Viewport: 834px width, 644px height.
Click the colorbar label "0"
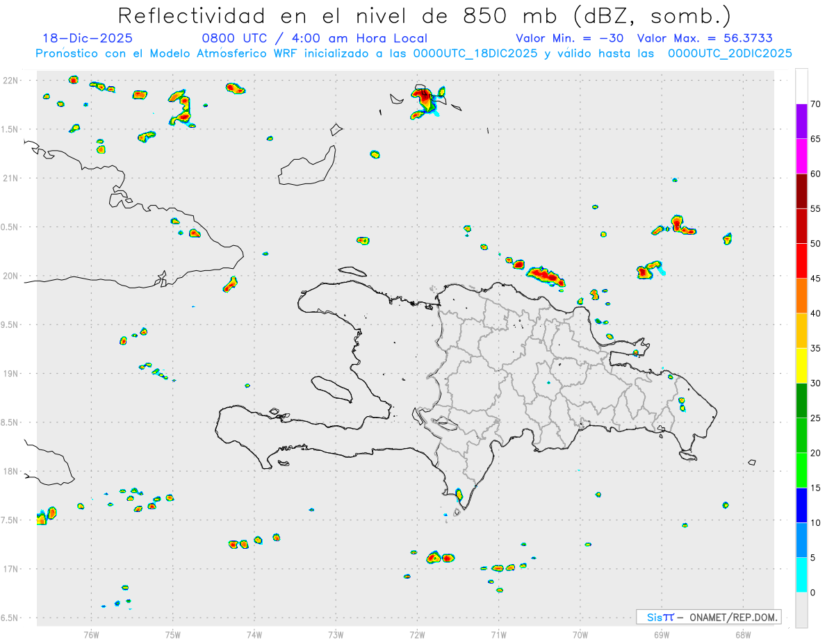click(x=812, y=593)
